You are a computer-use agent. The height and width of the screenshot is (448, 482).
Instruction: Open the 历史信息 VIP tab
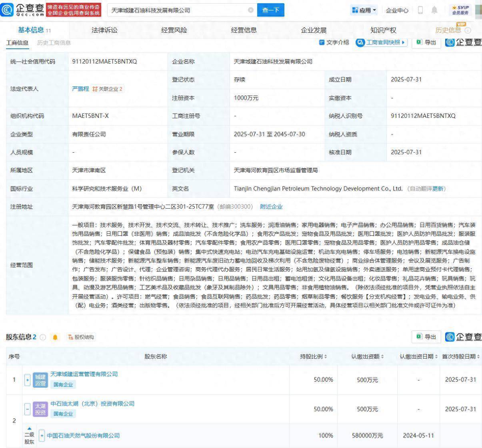pyautogui.click(x=448, y=30)
